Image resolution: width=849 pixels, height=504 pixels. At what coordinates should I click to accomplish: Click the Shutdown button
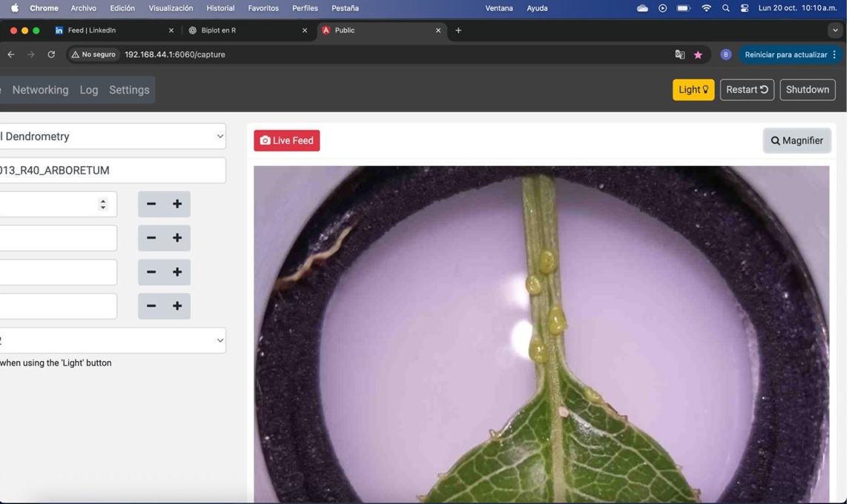[807, 90]
